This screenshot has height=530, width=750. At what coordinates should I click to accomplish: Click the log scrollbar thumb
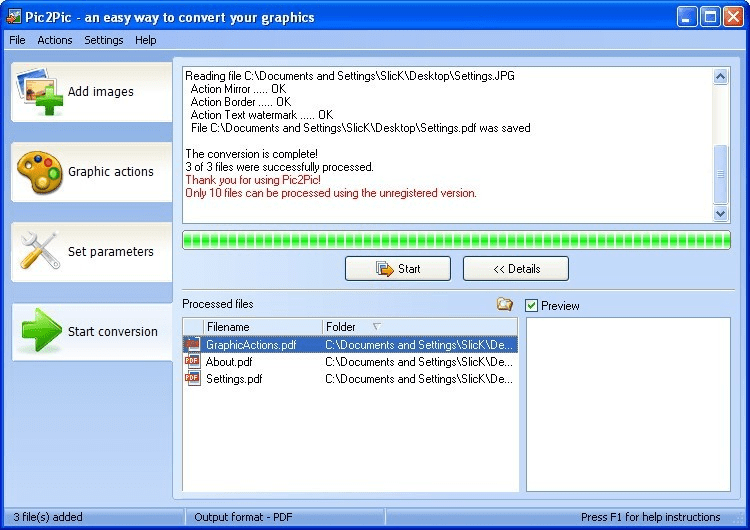point(720,174)
